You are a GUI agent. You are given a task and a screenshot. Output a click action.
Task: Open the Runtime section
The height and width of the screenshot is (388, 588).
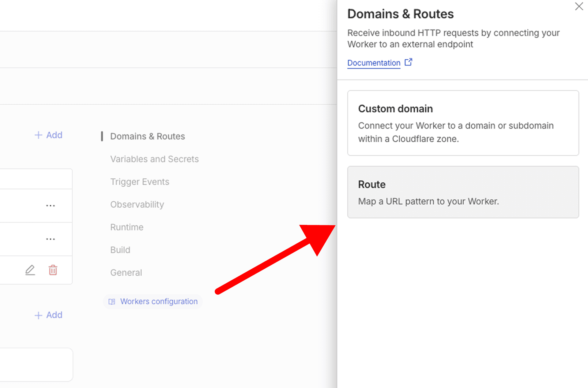[126, 227]
